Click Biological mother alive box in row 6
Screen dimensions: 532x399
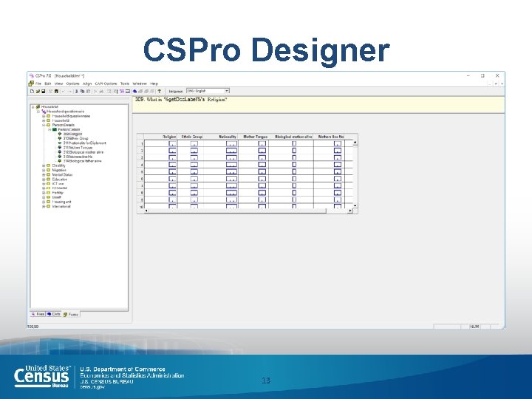point(294,179)
